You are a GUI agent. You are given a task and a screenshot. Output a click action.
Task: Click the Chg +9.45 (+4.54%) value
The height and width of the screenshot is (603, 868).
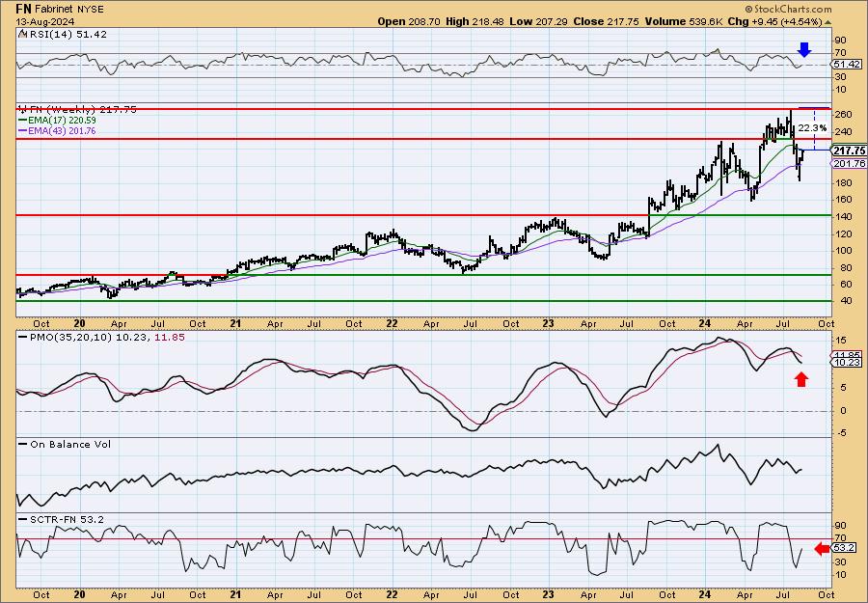(775, 21)
